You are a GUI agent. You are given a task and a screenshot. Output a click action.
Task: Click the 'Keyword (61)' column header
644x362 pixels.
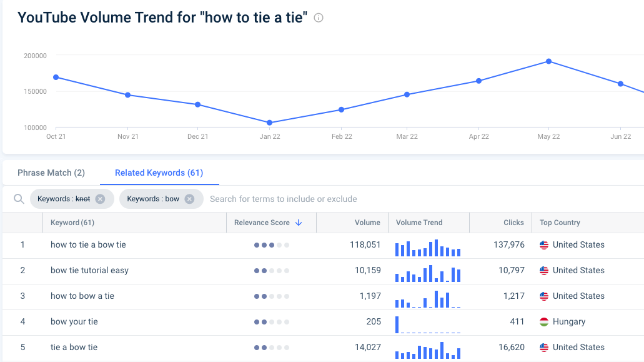72,223
